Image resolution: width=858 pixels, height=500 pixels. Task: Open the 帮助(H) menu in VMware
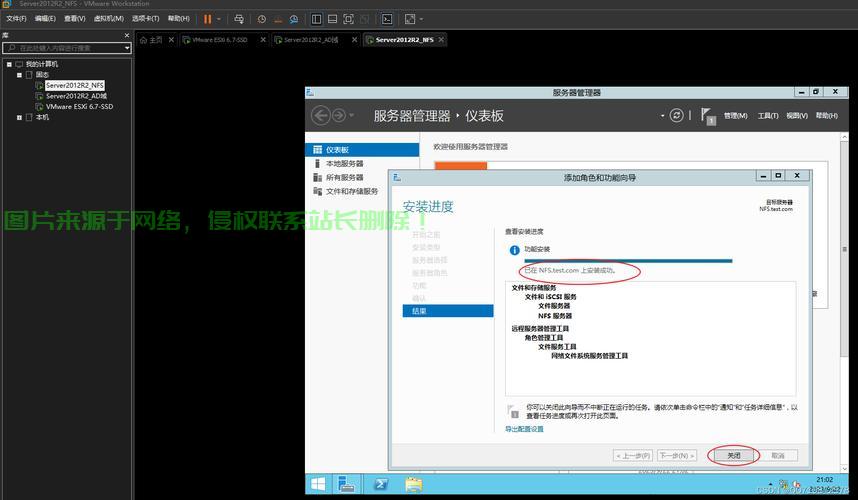[178, 19]
